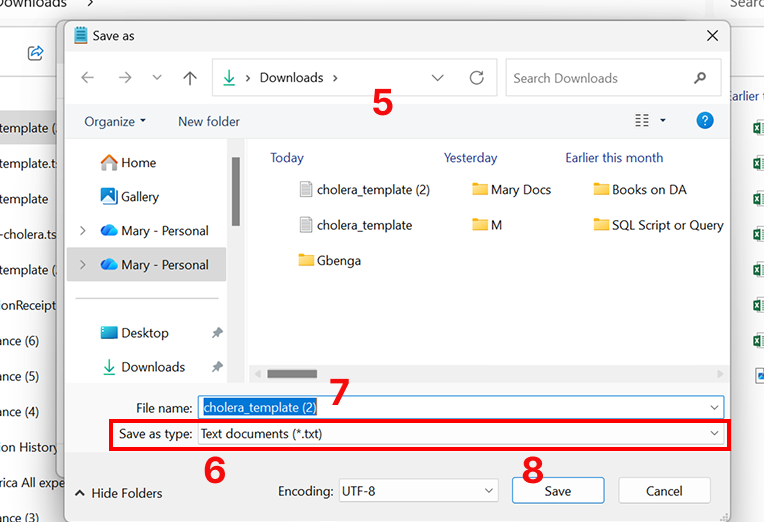This screenshot has width=764, height=522.
Task: Open the view options dropdown arrow
Action: pyautogui.click(x=663, y=120)
